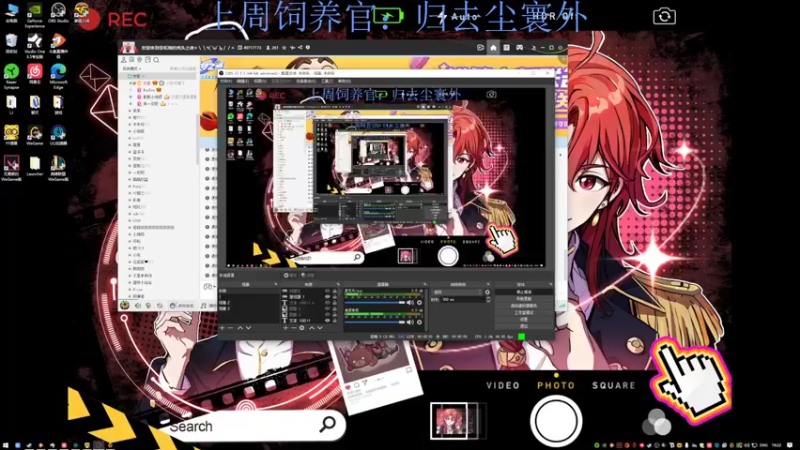The image size is (800, 450).
Task: Open transition properties gear in OBS transitions dock
Action: click(x=487, y=292)
